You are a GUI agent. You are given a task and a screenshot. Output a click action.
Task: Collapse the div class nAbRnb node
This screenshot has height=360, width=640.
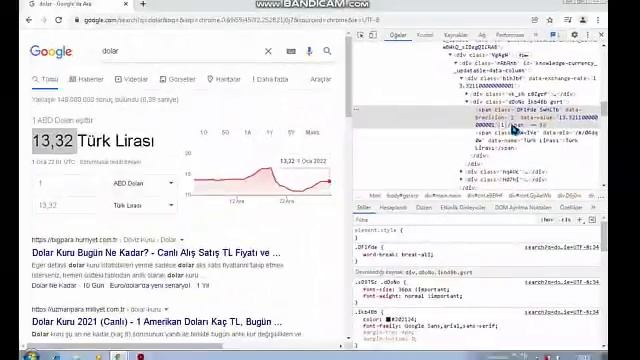[x=456, y=63]
